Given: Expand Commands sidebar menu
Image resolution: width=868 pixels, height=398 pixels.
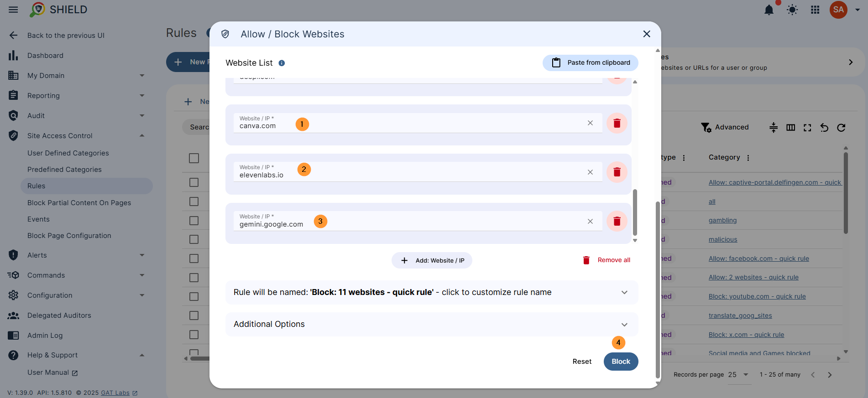Looking at the screenshot, I should click(142, 275).
